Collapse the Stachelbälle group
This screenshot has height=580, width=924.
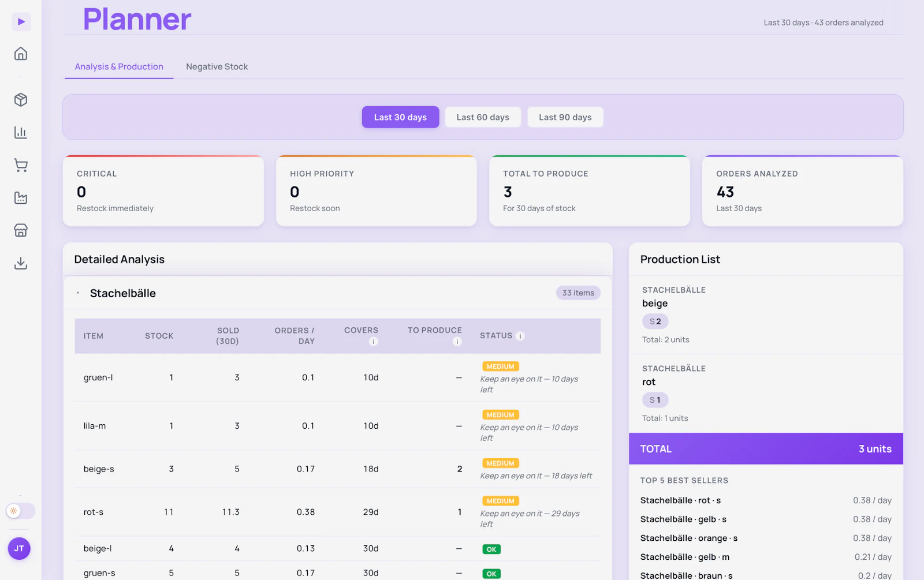[x=78, y=293]
